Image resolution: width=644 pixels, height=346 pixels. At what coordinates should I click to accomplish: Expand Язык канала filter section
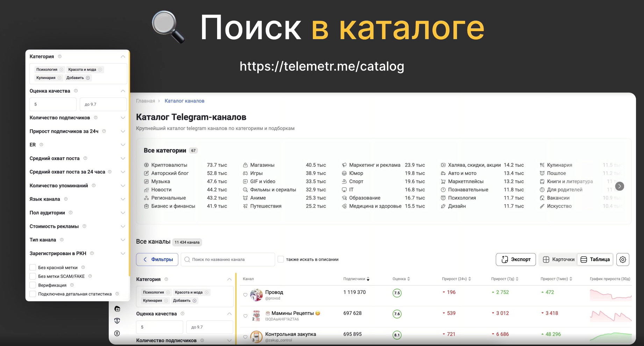123,199
